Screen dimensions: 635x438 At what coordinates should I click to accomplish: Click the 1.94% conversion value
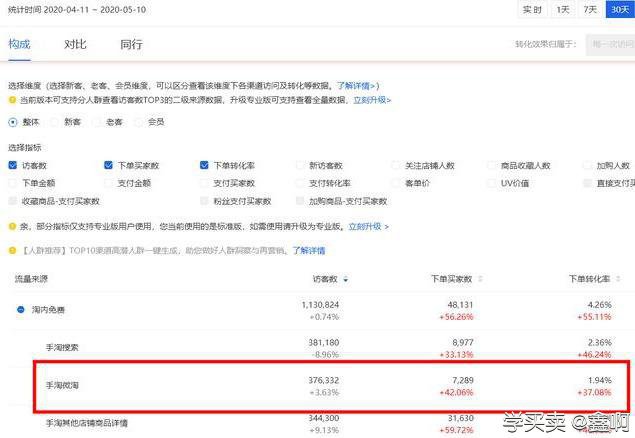click(x=599, y=380)
